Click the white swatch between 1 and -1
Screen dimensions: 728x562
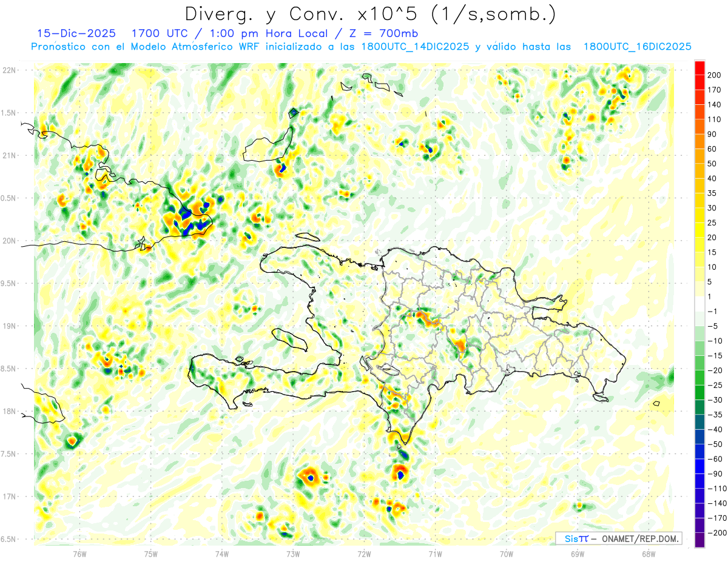(699, 304)
